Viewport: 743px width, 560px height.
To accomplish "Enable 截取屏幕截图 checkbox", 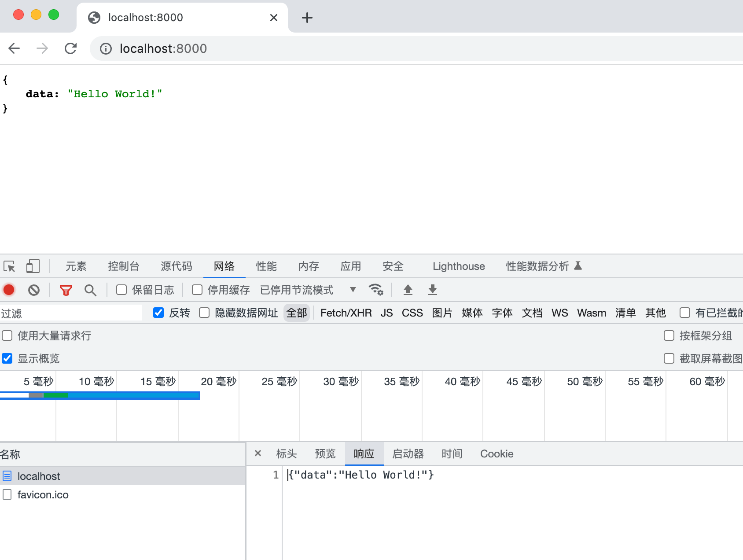I will (x=669, y=358).
